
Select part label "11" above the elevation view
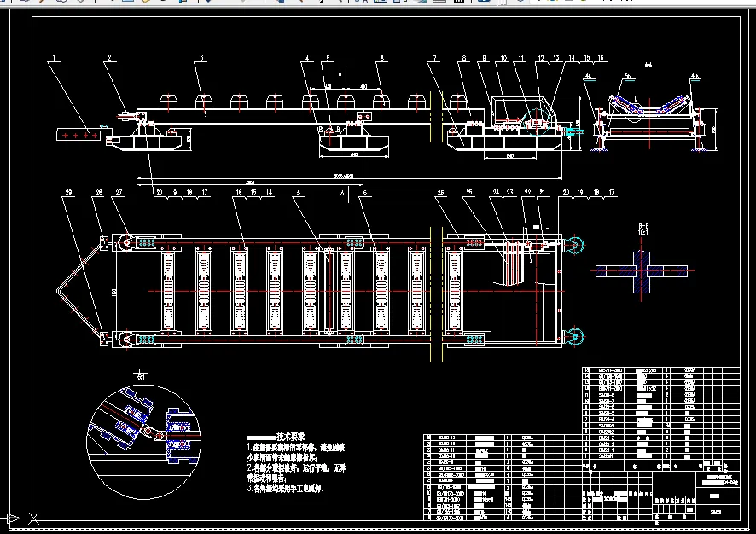(521, 58)
